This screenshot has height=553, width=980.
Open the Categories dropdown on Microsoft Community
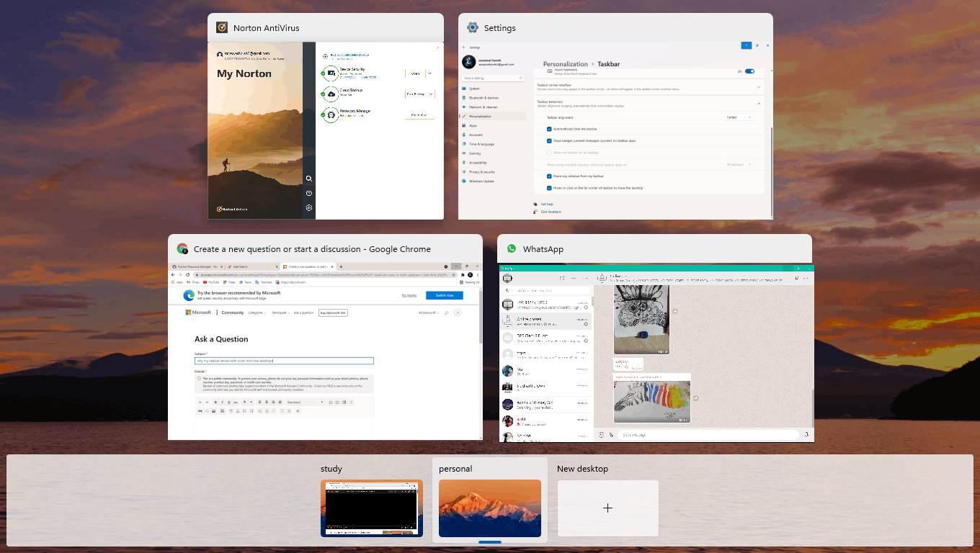pyautogui.click(x=257, y=313)
